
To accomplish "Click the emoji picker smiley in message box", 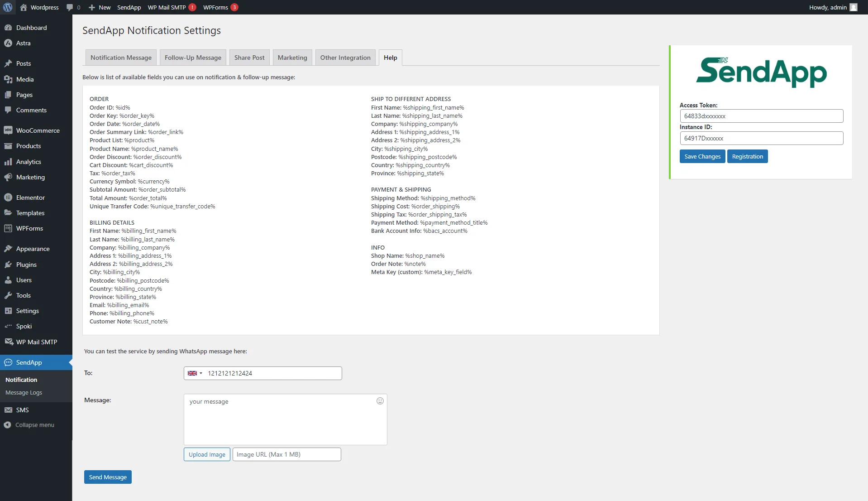I will click(x=380, y=401).
